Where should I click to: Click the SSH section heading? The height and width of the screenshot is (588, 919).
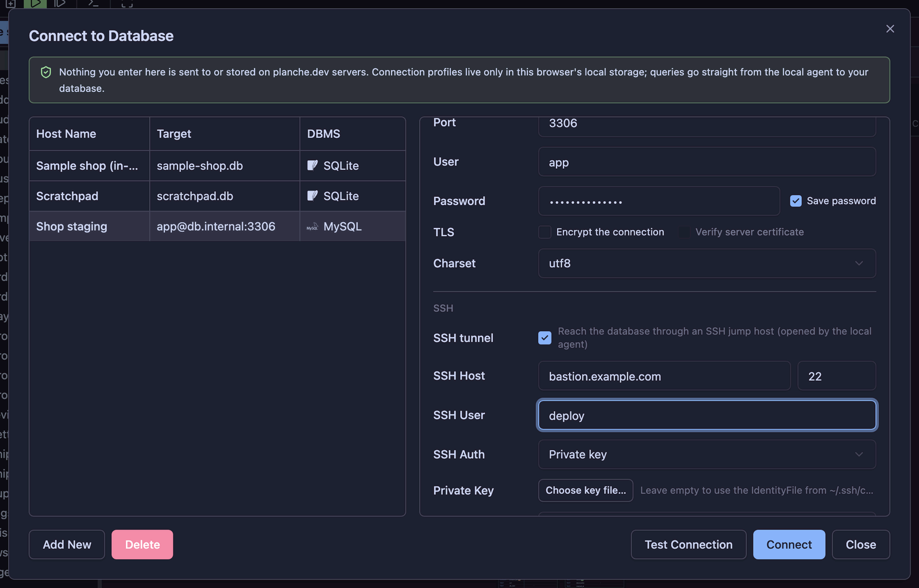pyautogui.click(x=443, y=308)
